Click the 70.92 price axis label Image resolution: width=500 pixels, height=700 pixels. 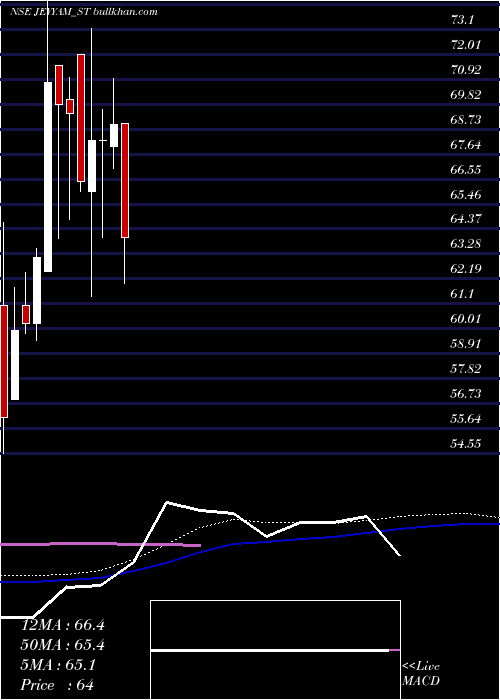[x=466, y=70]
